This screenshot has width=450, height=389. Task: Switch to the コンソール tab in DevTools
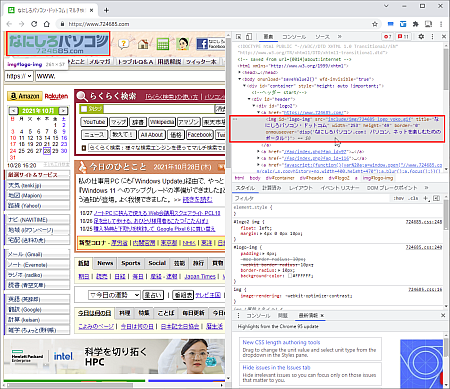294,37
